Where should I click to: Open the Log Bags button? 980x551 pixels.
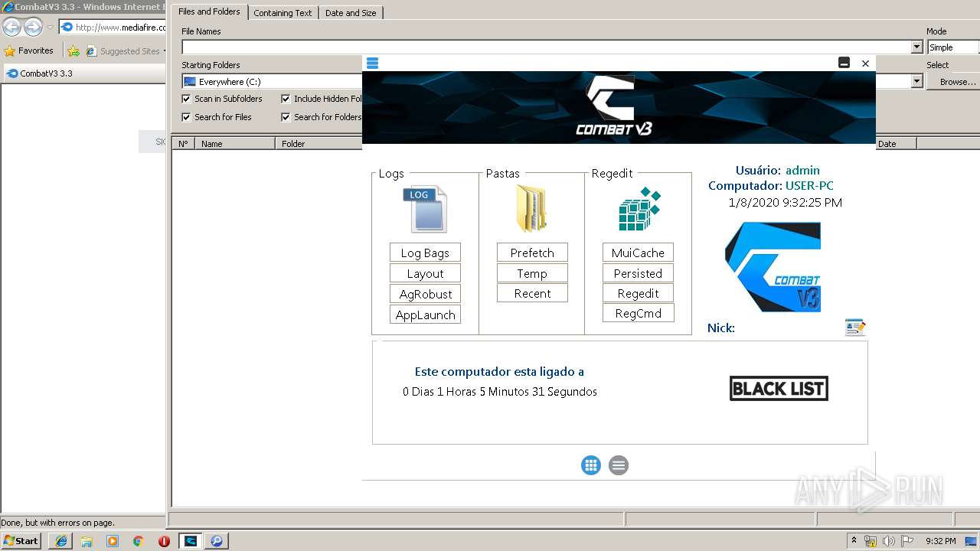click(x=425, y=253)
